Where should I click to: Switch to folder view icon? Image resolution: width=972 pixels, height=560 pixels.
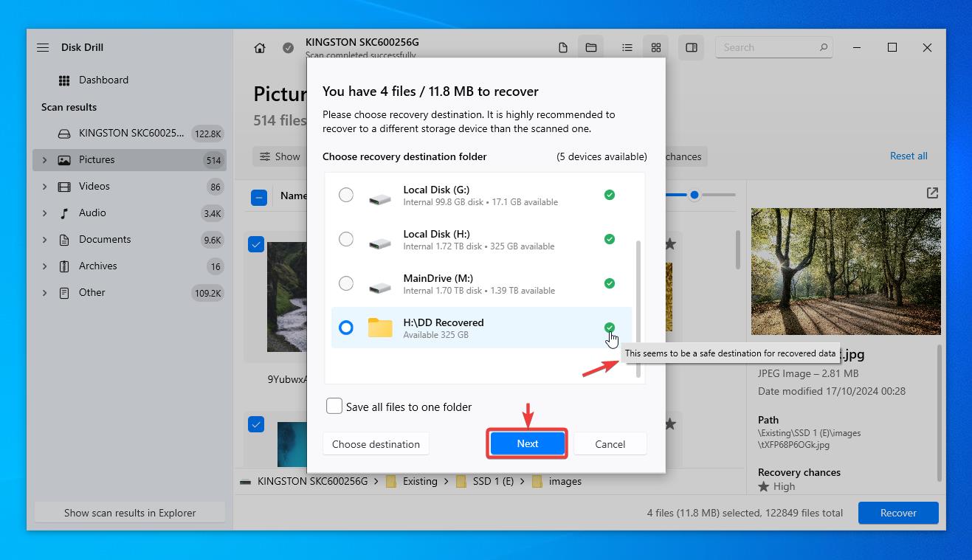(x=591, y=48)
